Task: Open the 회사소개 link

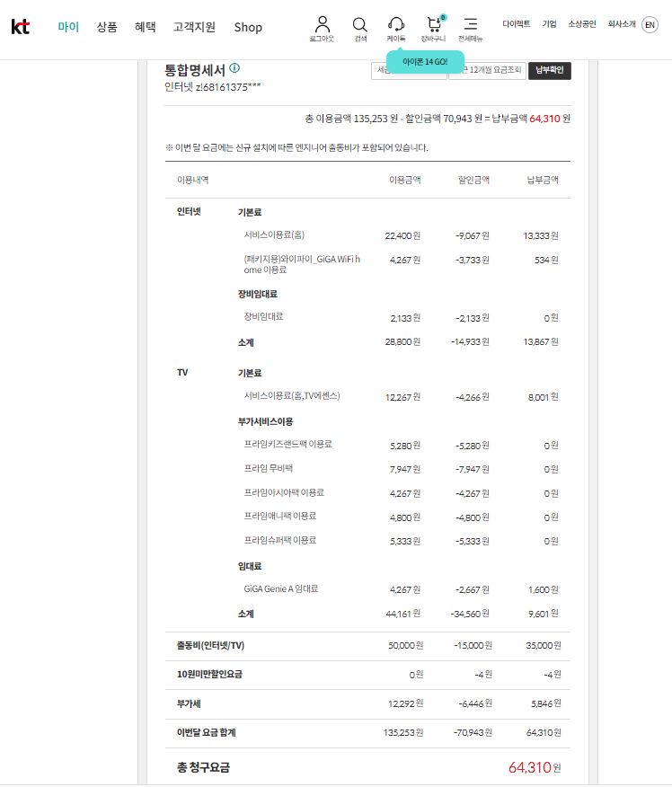Action: pos(621,24)
